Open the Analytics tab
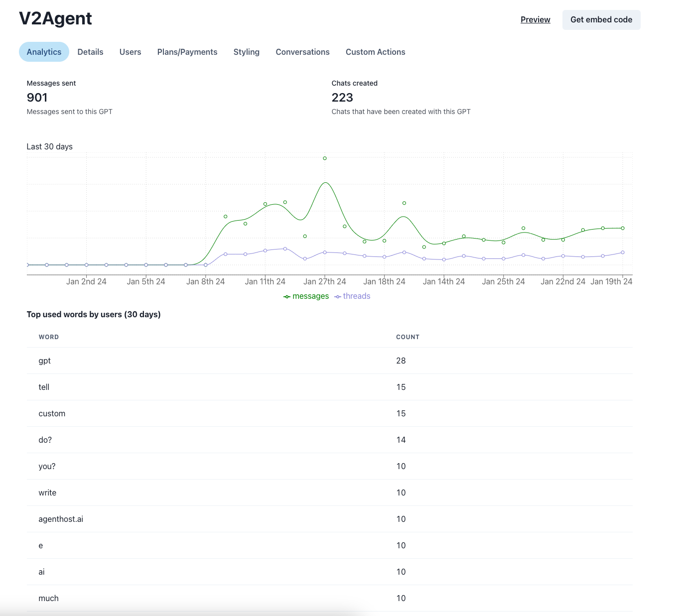 point(44,52)
